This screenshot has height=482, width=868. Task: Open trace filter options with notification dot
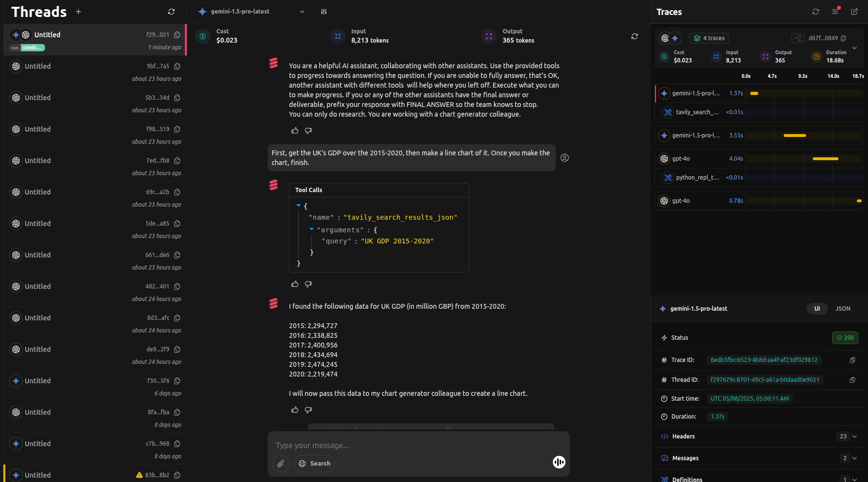pos(835,12)
